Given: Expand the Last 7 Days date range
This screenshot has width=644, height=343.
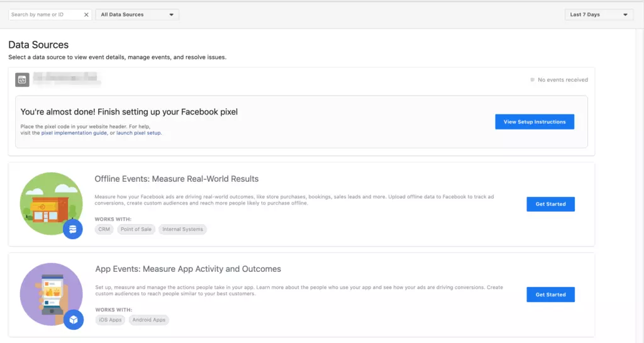Looking at the screenshot, I should (x=599, y=14).
